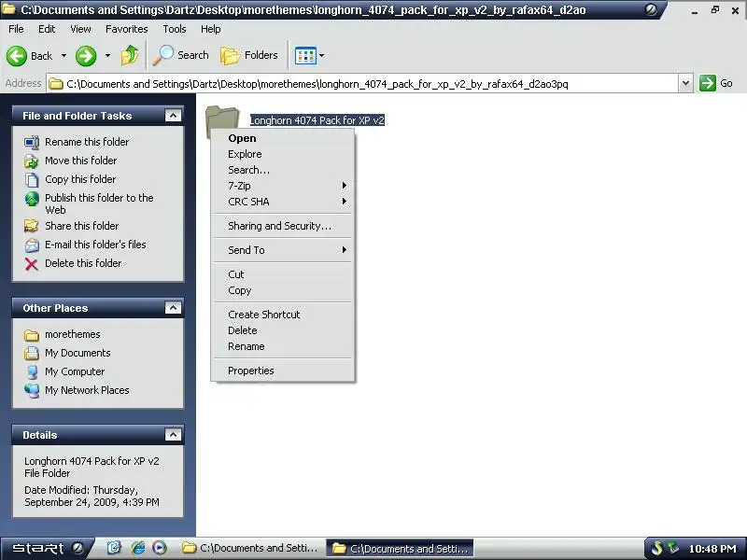747x560 pixels.
Task: Open the Favorites menu
Action: click(127, 29)
